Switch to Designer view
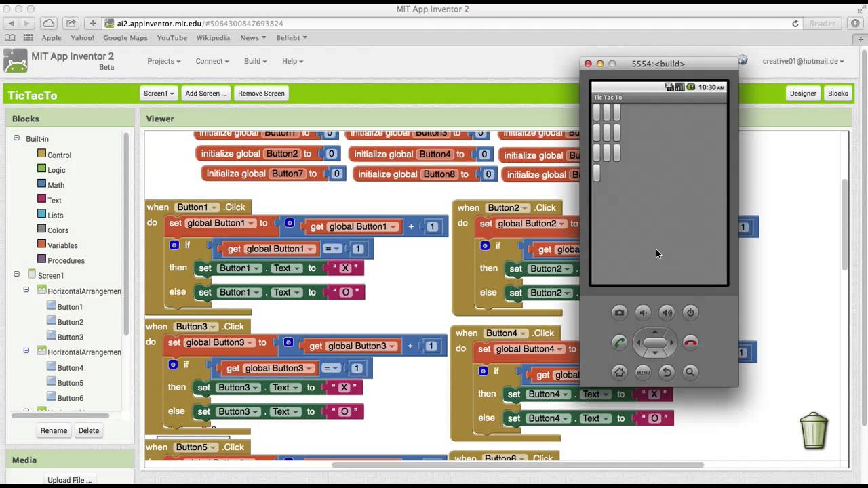This screenshot has height=488, width=868. point(803,94)
